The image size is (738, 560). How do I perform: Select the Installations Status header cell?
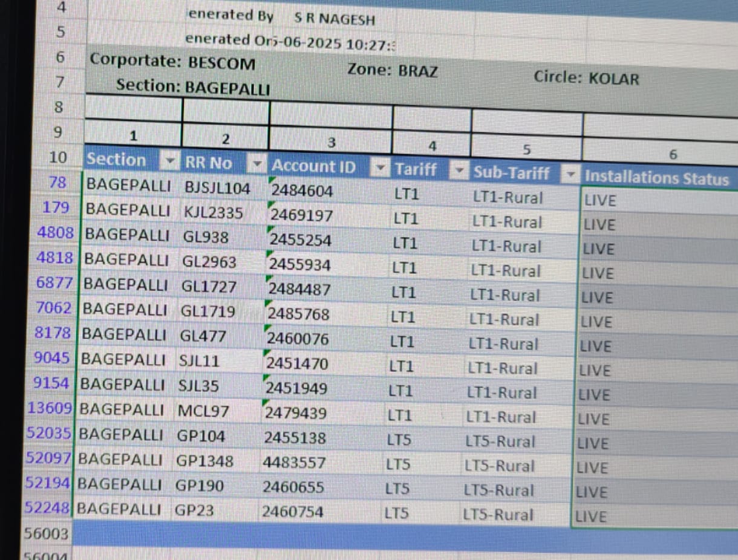(656, 178)
